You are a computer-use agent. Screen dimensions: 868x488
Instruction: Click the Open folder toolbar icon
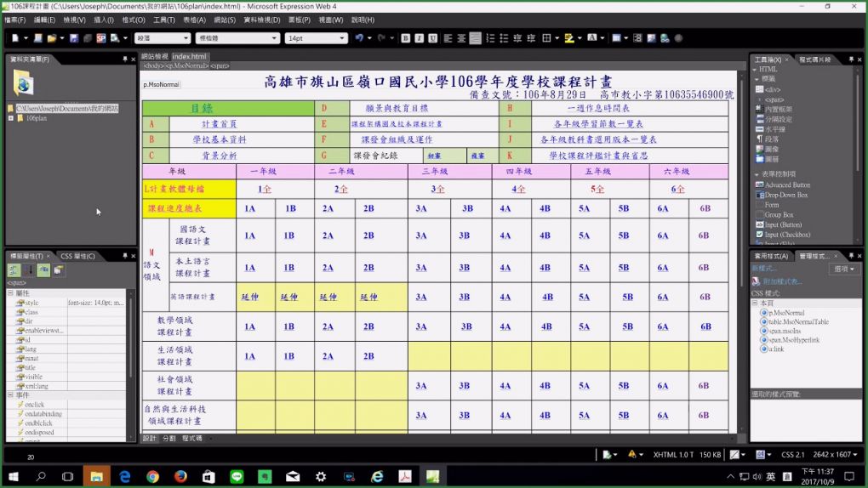point(51,38)
